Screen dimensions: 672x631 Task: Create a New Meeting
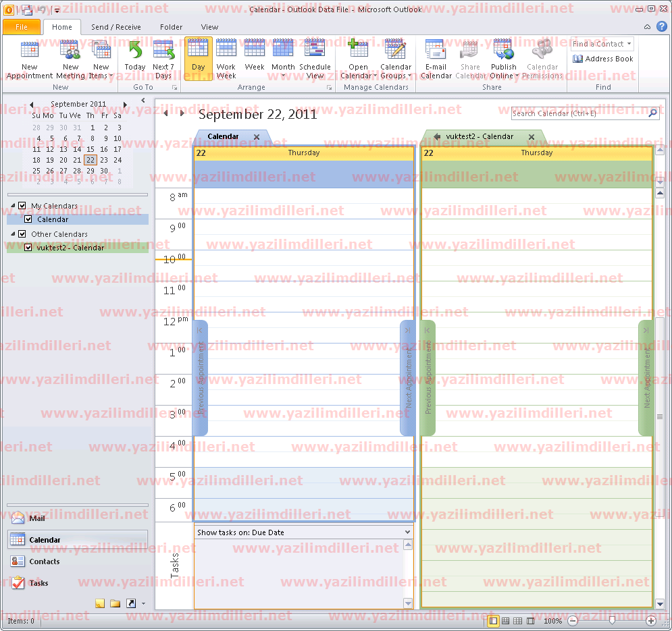(70, 60)
